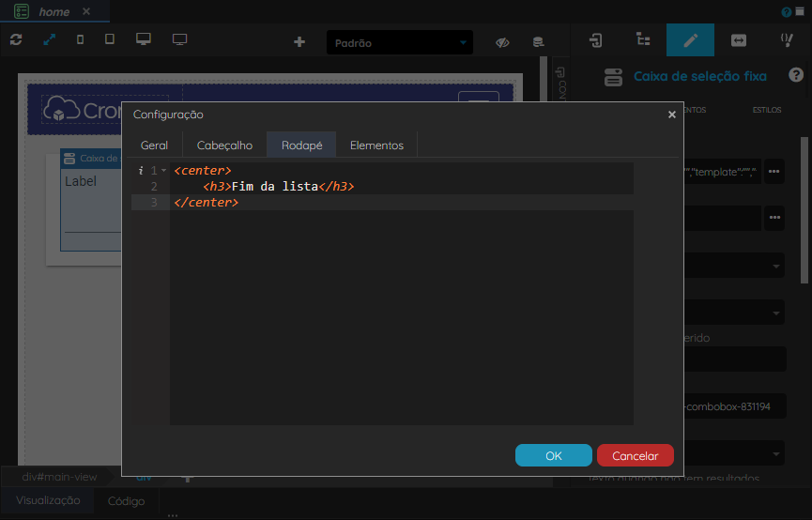The height and width of the screenshot is (520, 812).
Task: Open the horizontal arrows sizing panel icon
Action: [739, 39]
